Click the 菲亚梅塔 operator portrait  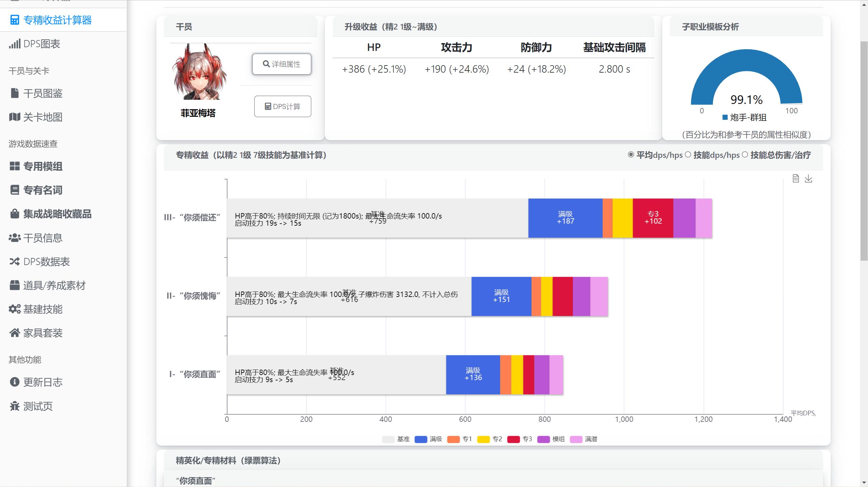(199, 72)
